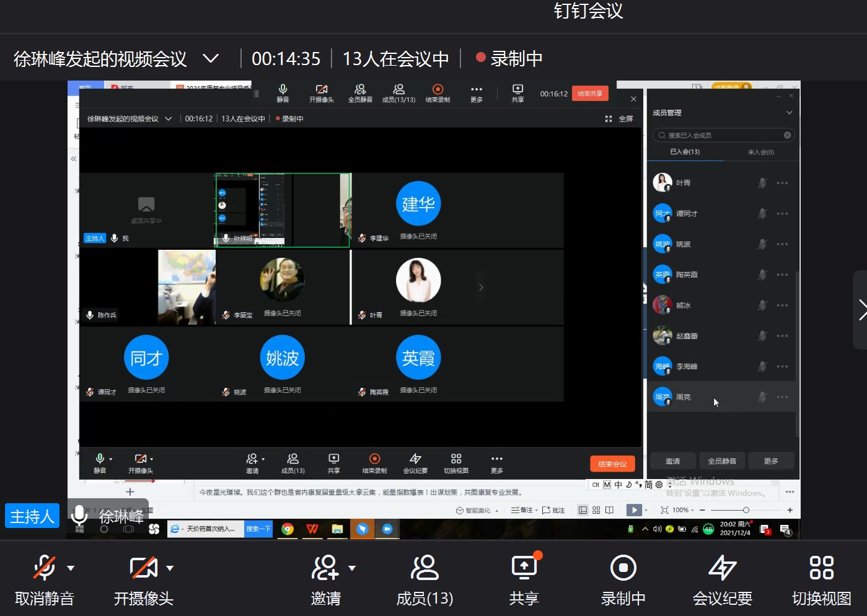Expand camera options arrow beside 开摄像头

(x=170, y=568)
